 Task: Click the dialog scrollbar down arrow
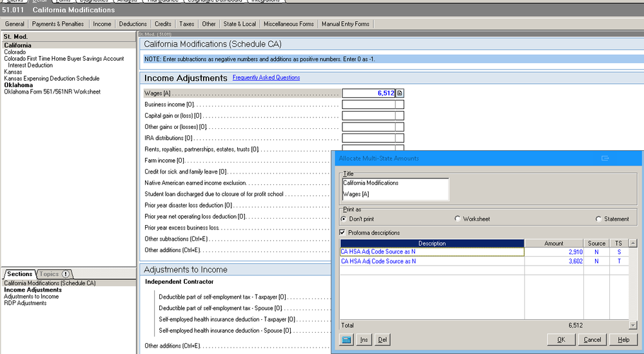click(633, 325)
